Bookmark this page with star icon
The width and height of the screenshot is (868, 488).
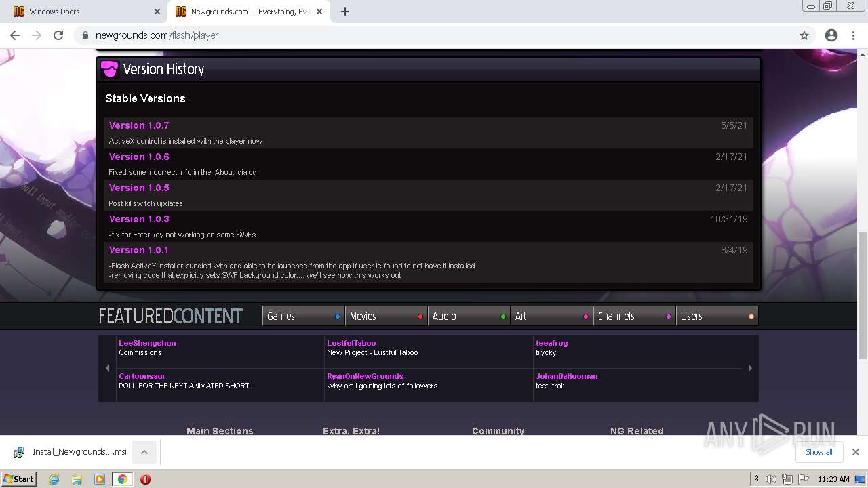coord(804,35)
